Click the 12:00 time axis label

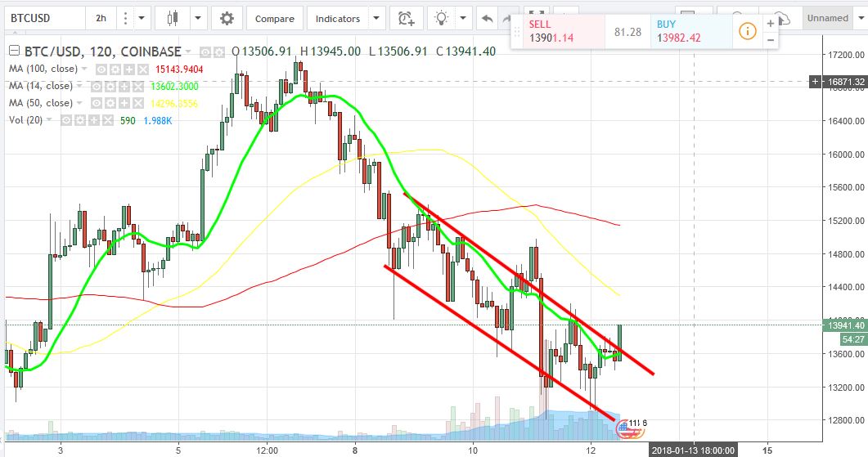click(x=267, y=450)
